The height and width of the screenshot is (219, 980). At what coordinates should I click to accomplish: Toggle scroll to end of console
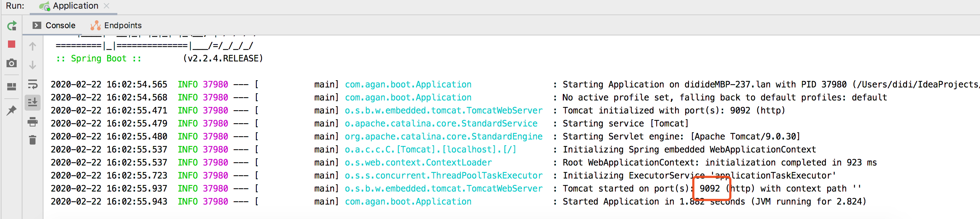pos(33,103)
